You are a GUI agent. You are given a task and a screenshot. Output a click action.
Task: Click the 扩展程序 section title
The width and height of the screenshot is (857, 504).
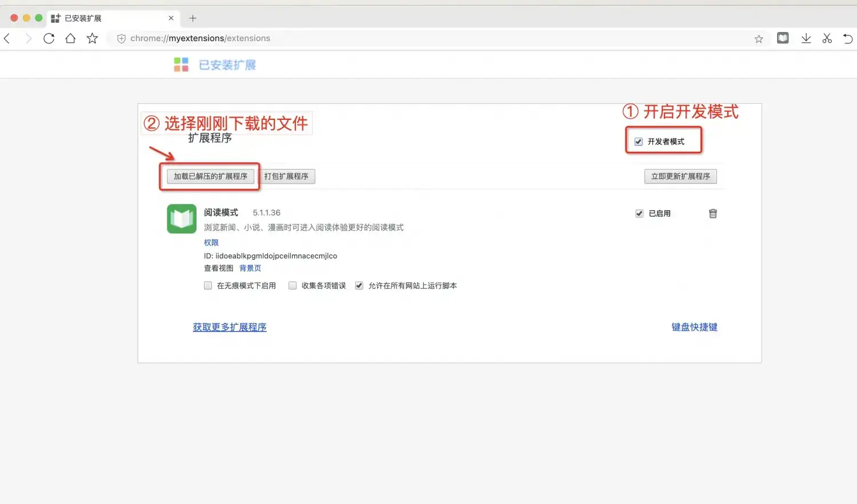tap(210, 138)
